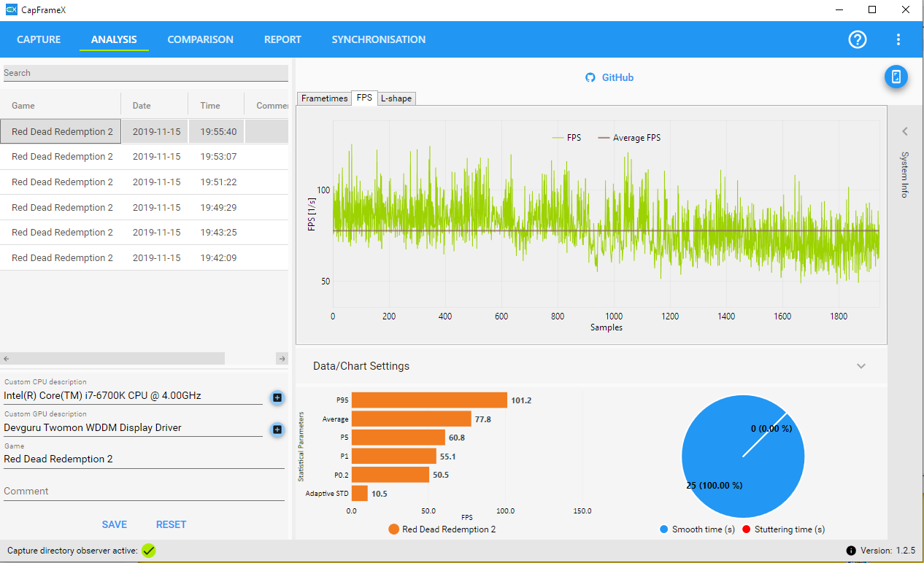Click the P95 bar showing 101.2

[429, 400]
